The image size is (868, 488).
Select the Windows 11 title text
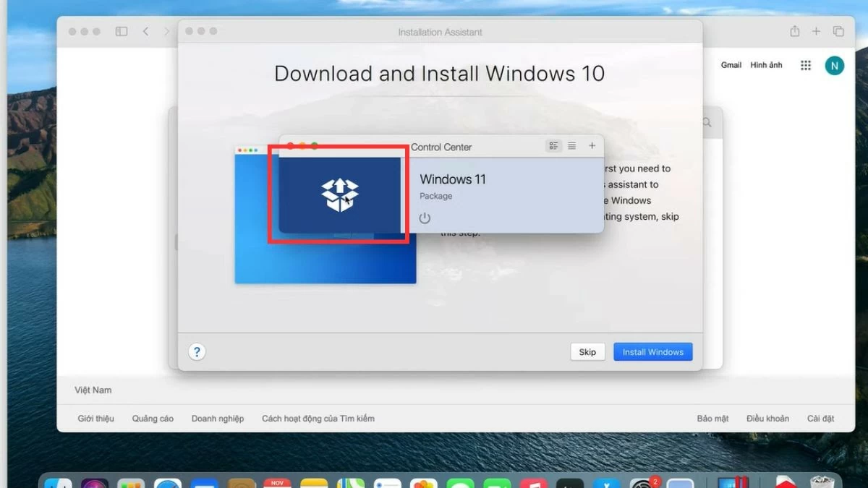pyautogui.click(x=453, y=179)
